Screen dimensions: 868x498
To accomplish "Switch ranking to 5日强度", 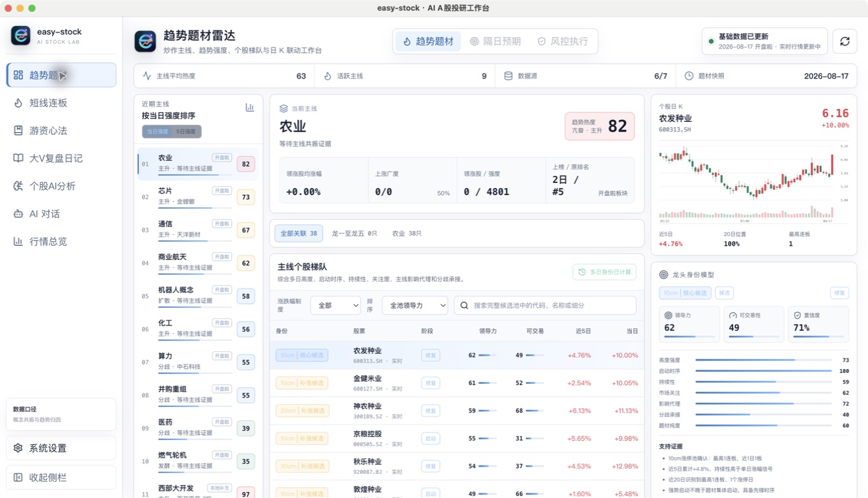I will (x=186, y=132).
